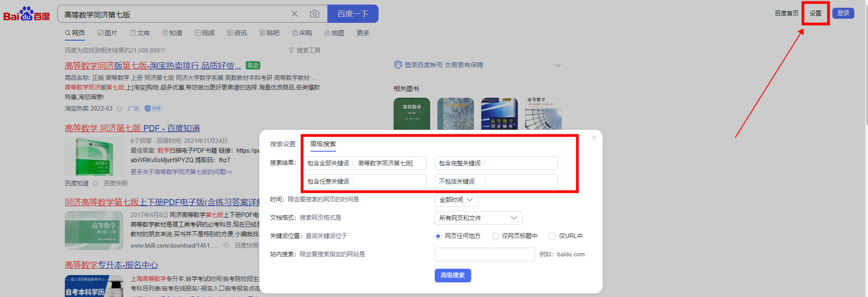
Task: Open the fourth related book cover
Action: click(x=543, y=114)
